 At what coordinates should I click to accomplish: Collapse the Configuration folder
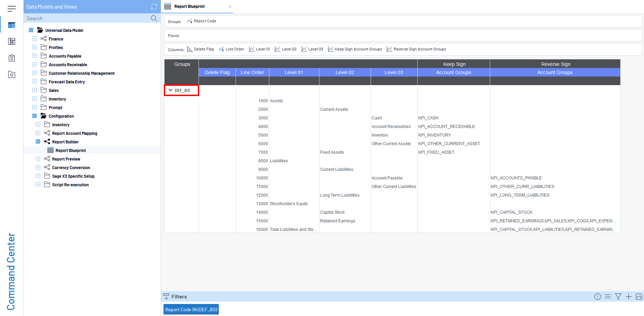(x=35, y=116)
